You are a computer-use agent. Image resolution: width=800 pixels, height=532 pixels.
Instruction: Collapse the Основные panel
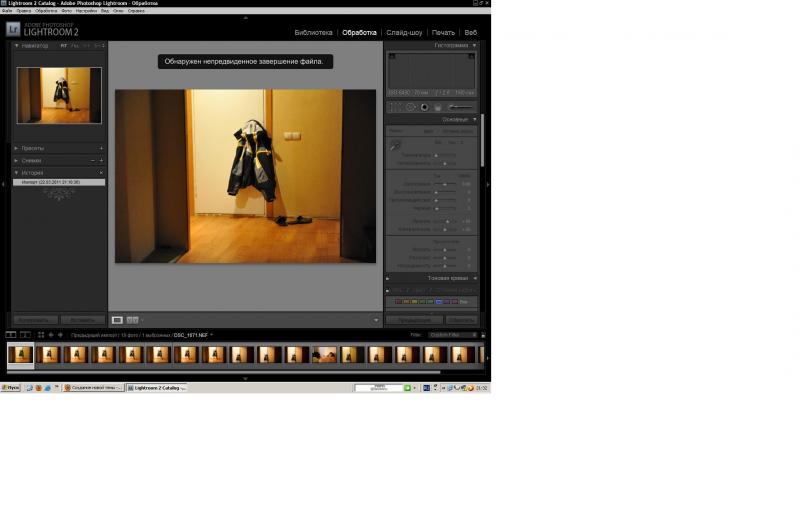474,119
